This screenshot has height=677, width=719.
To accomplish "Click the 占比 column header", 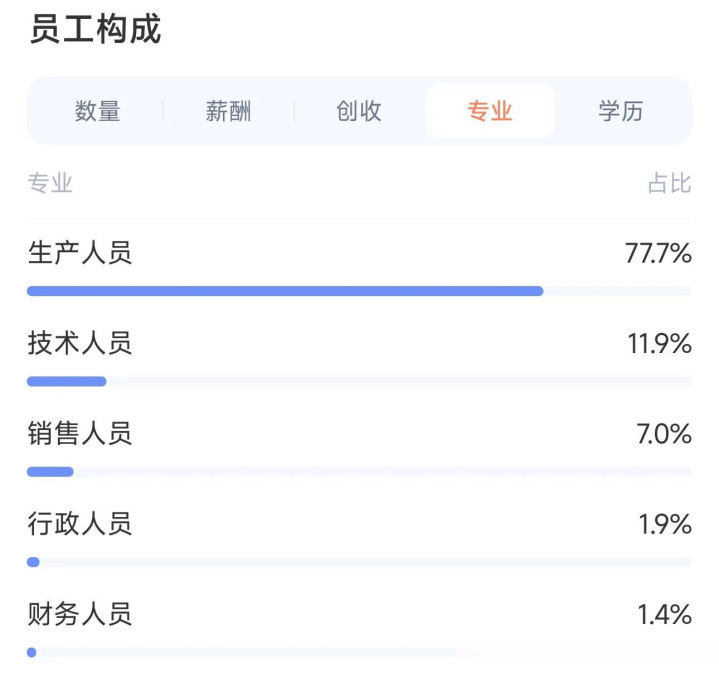I will (669, 183).
